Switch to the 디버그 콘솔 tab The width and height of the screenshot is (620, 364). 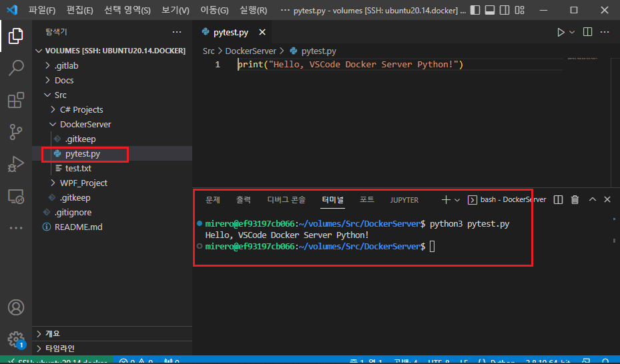(286, 200)
